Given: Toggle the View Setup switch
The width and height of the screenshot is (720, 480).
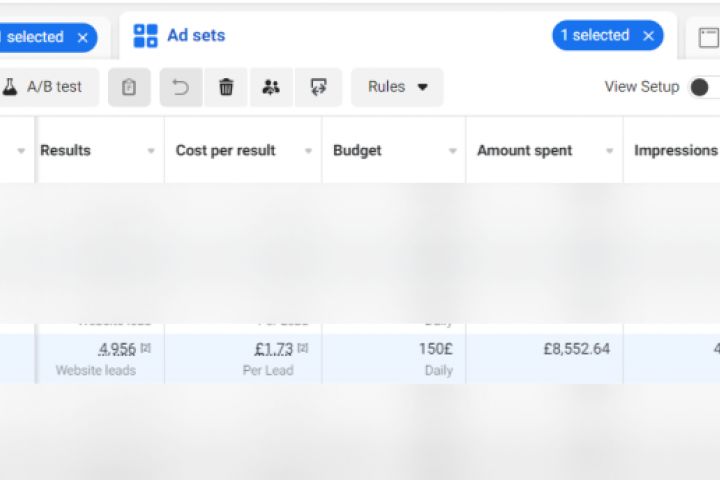Looking at the screenshot, I should pos(703,87).
